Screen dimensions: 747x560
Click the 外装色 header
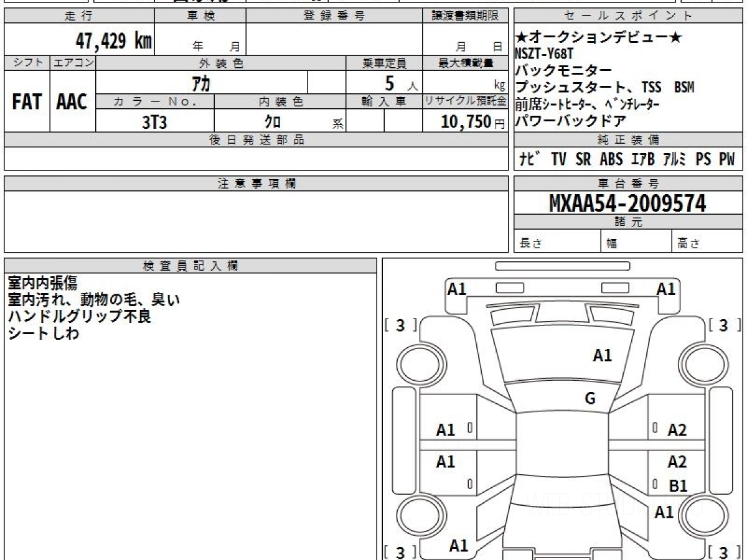pyautogui.click(x=221, y=63)
